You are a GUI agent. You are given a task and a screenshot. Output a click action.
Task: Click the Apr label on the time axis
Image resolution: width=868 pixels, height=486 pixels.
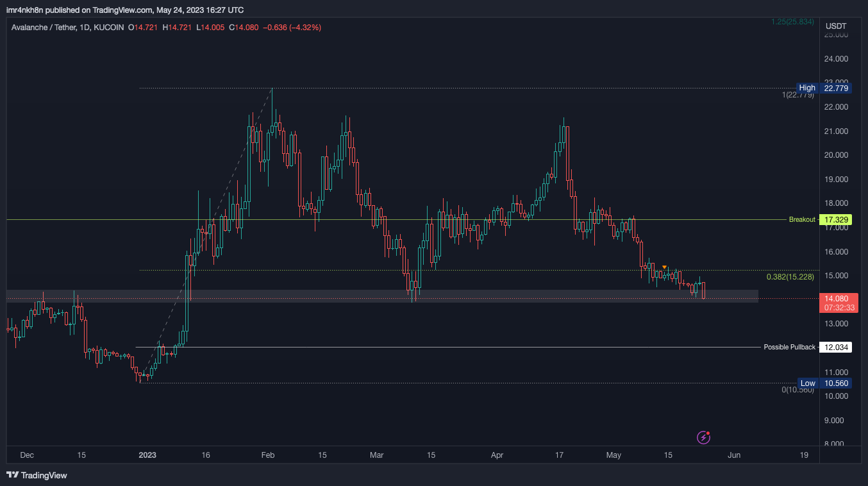497,455
